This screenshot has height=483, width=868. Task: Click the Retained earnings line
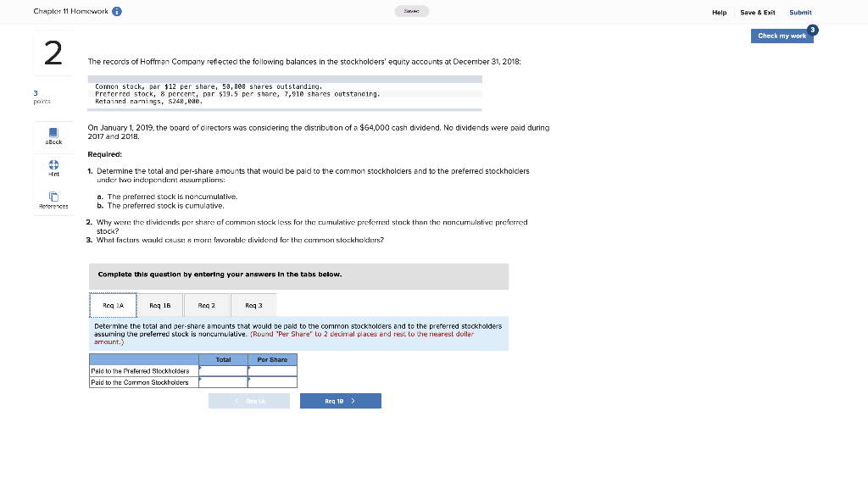click(x=149, y=101)
